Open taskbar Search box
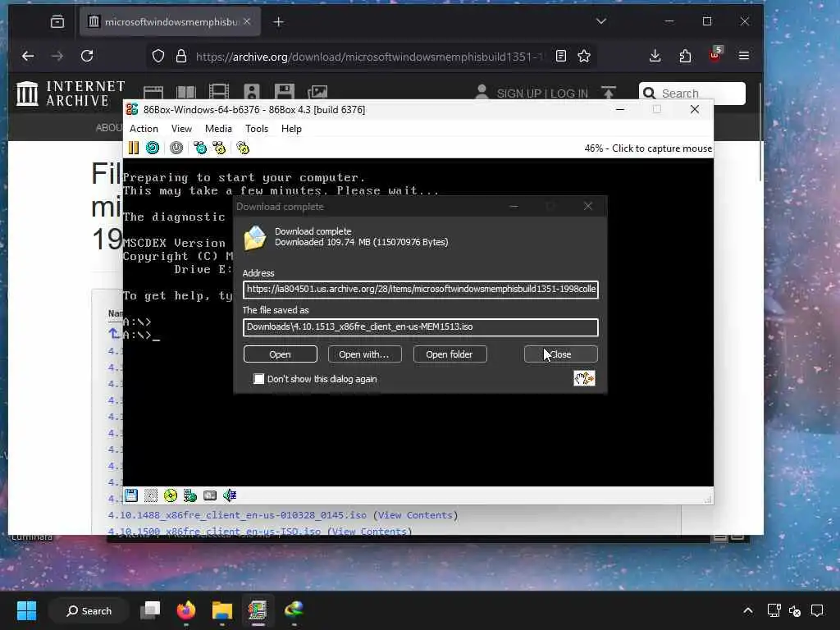This screenshot has height=630, width=840. [89, 610]
